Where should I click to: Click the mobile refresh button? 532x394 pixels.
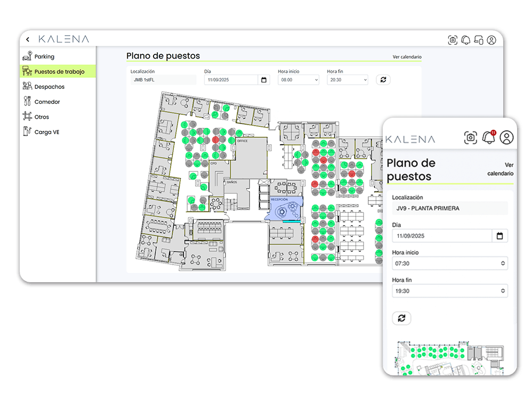tap(401, 318)
